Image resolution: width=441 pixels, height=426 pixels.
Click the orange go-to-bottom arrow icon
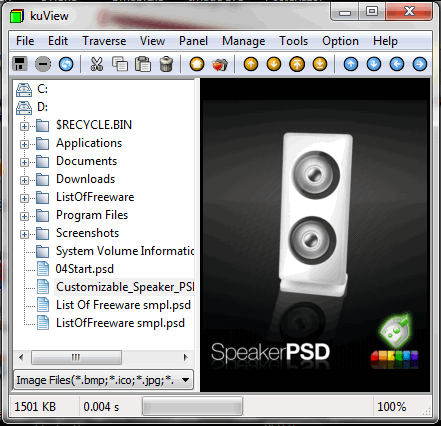click(320, 64)
